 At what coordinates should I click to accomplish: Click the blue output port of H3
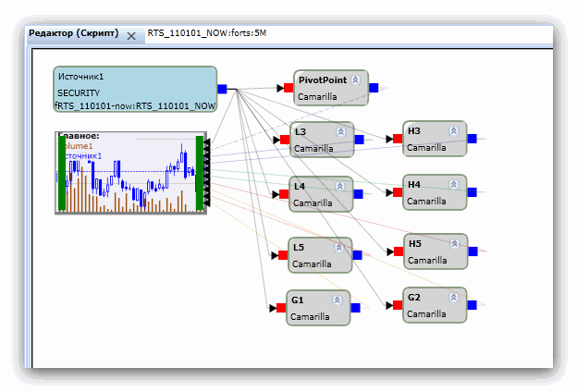click(x=473, y=139)
